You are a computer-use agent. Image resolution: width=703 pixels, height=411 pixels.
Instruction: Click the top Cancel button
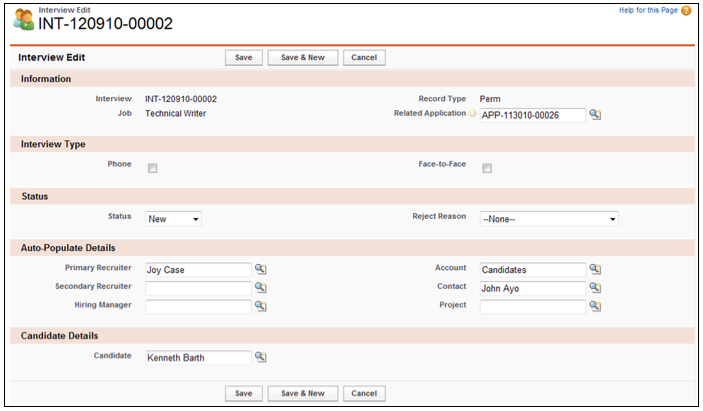click(x=364, y=57)
